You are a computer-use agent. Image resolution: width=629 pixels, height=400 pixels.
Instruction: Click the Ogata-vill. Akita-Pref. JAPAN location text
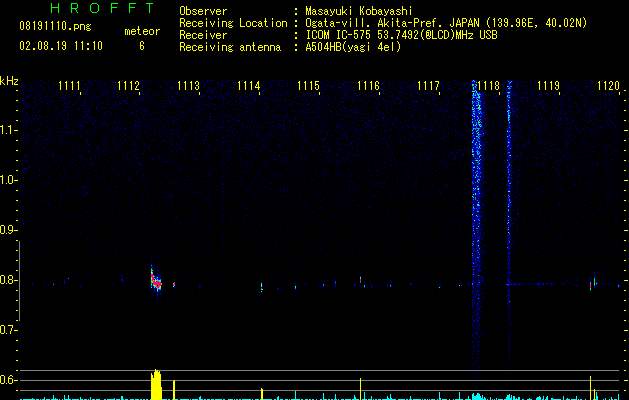(446, 23)
